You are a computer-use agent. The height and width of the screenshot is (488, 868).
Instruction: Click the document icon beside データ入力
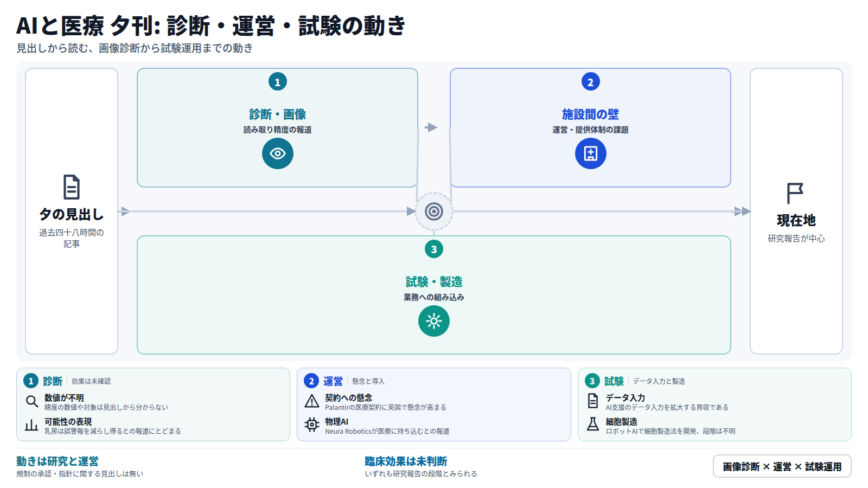click(x=593, y=401)
